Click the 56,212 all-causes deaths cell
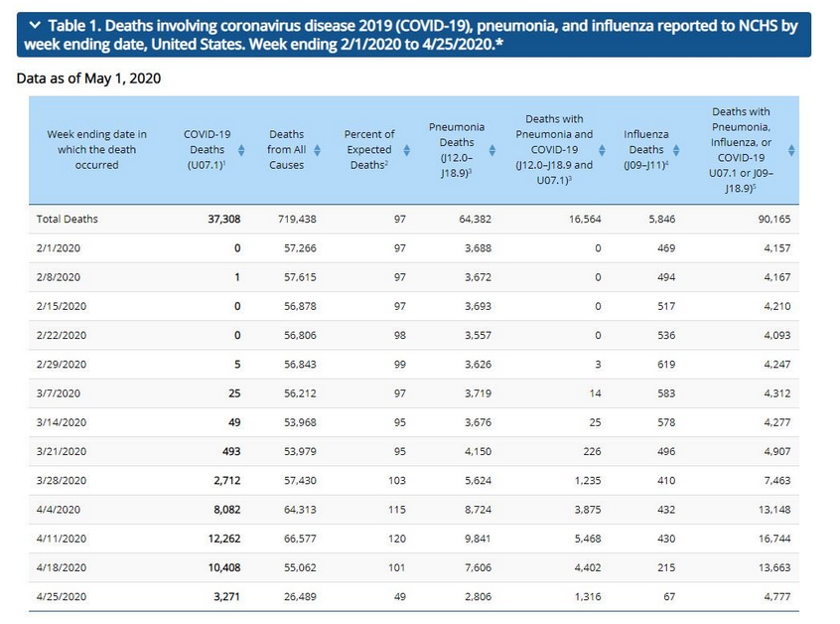840x624 pixels. click(300, 392)
